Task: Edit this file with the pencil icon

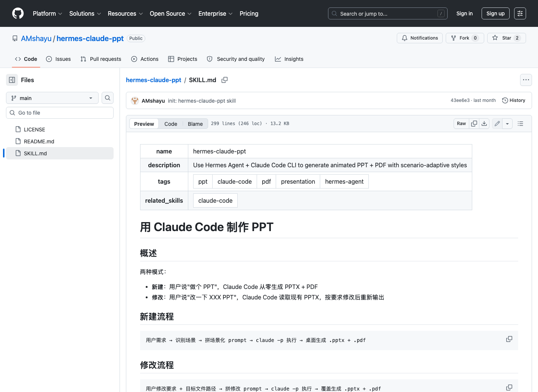Action: (497, 124)
